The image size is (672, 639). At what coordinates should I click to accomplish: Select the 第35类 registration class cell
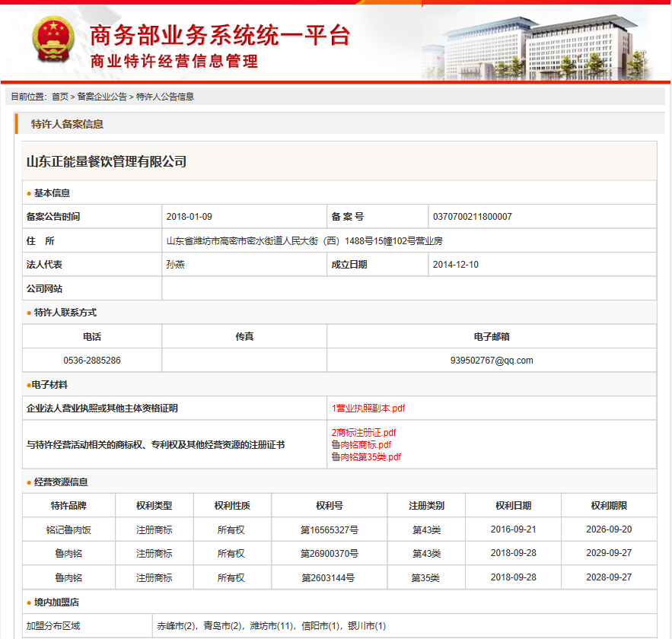point(425,577)
